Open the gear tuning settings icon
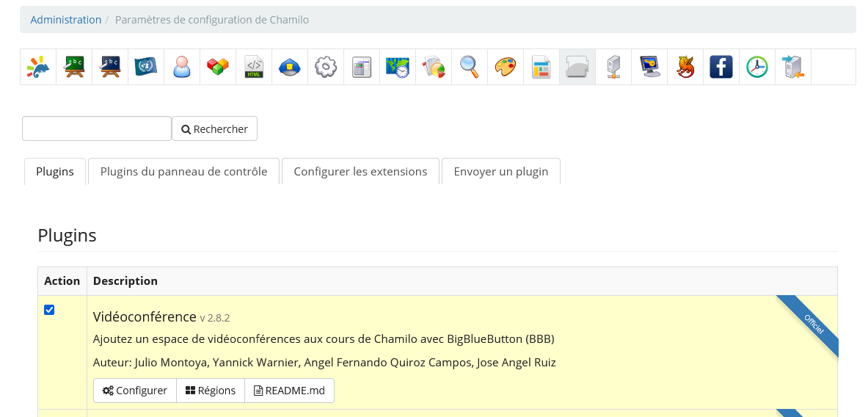The image size is (868, 417). click(x=326, y=67)
